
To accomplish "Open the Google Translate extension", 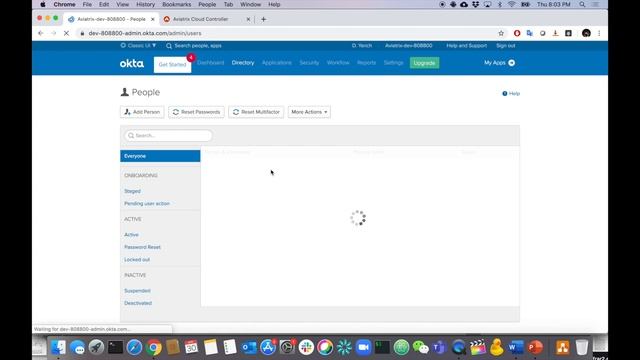I will pyautogui.click(x=530, y=33).
